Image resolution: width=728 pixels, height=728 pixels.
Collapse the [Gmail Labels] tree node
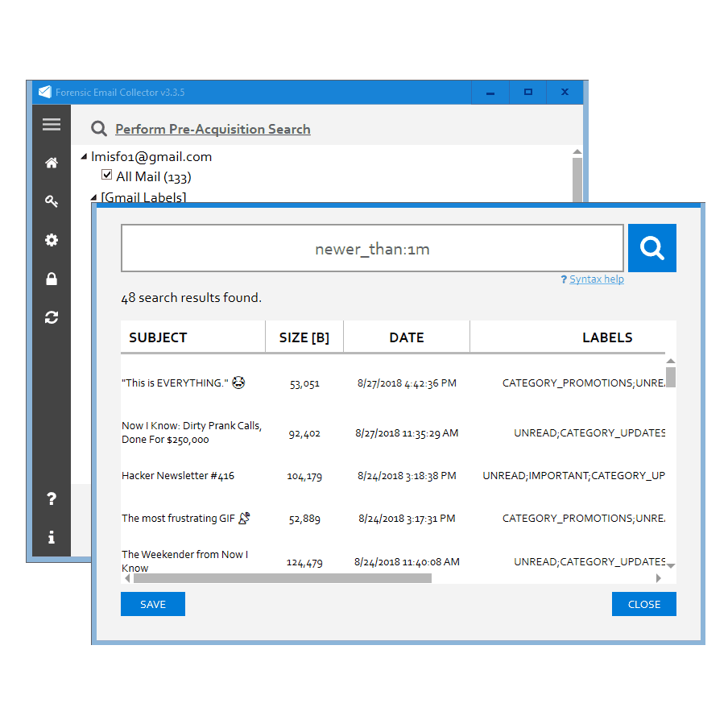(94, 197)
